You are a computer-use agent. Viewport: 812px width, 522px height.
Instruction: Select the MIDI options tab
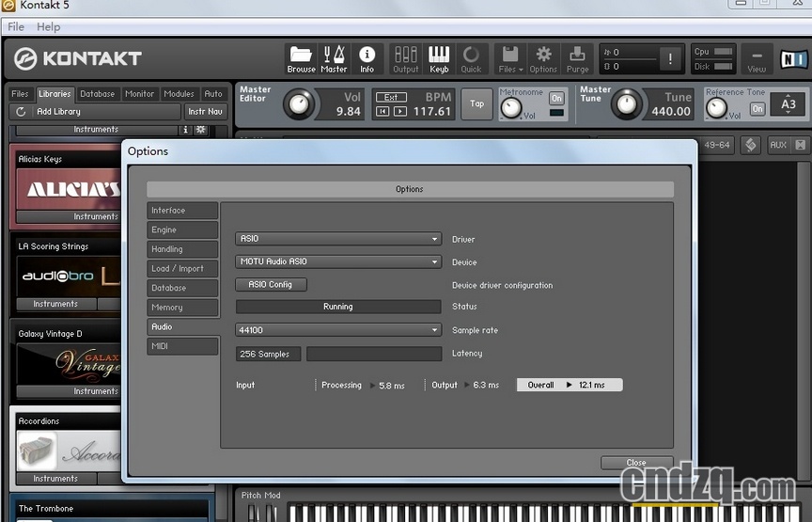click(182, 346)
